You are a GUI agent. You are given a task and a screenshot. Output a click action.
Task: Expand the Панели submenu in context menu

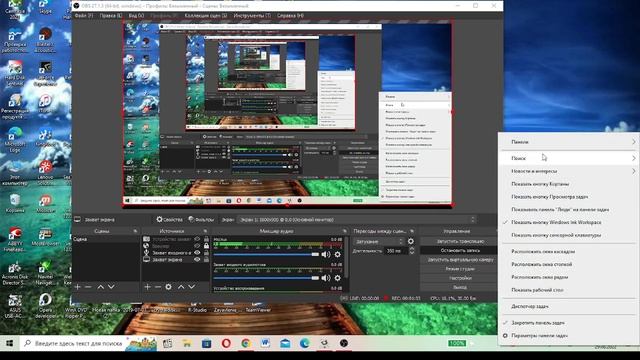(x=568, y=142)
